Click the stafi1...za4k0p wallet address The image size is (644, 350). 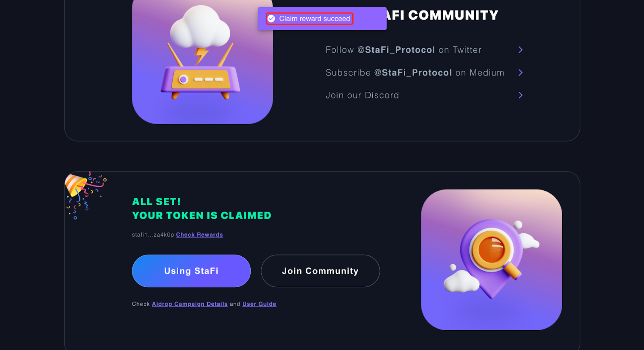153,235
